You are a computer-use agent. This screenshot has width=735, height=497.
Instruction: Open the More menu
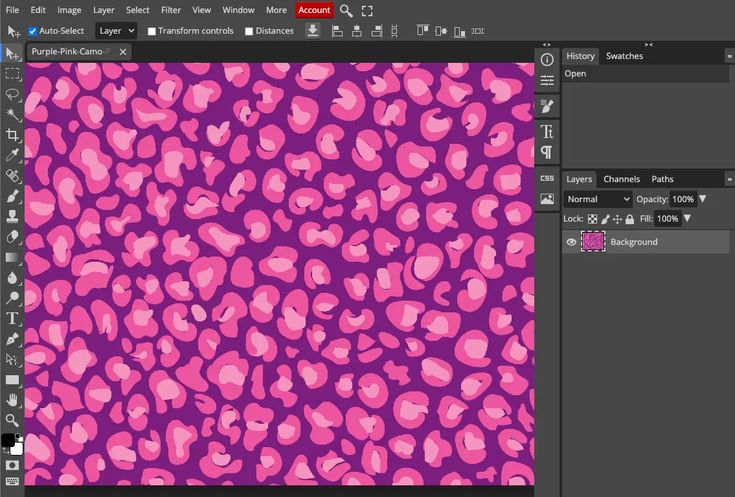click(277, 10)
